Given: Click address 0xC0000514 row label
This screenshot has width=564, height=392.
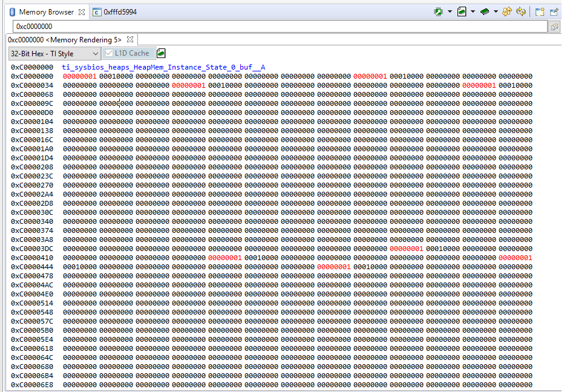Looking at the screenshot, I should (32, 303).
